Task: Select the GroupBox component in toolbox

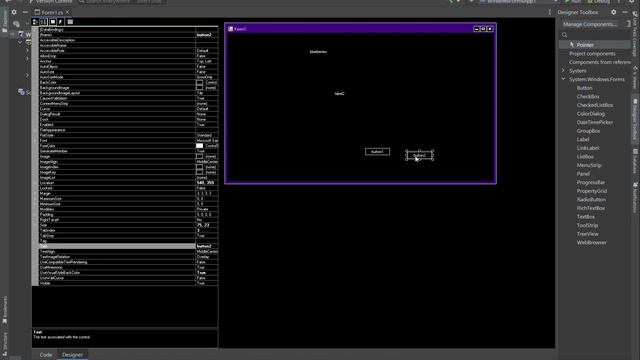Action: [x=588, y=131]
